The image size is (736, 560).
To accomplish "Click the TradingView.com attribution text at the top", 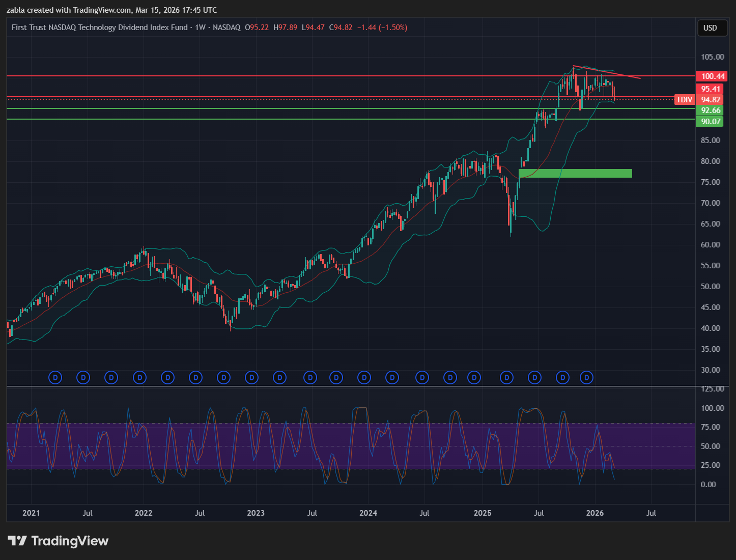I will point(102,10).
